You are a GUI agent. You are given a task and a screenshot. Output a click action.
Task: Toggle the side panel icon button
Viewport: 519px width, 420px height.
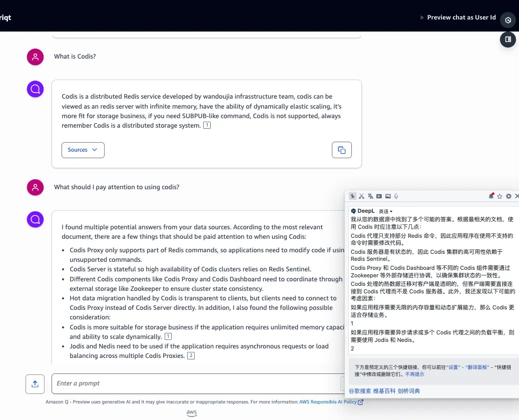point(508,40)
